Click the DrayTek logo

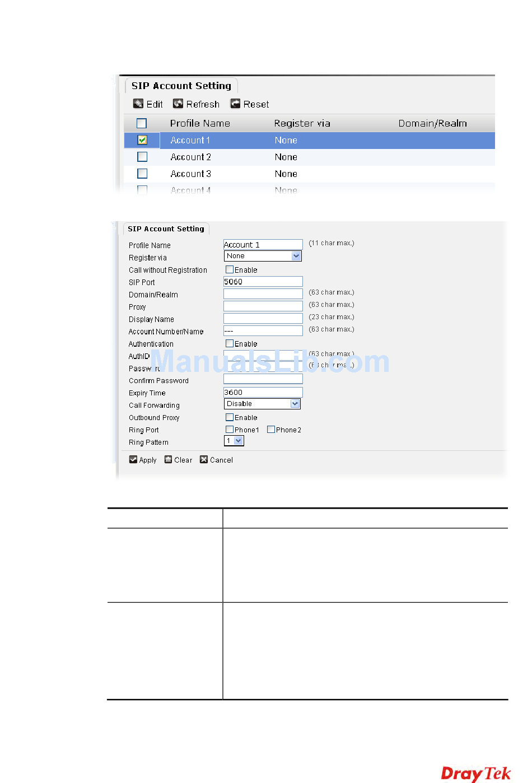476,773
